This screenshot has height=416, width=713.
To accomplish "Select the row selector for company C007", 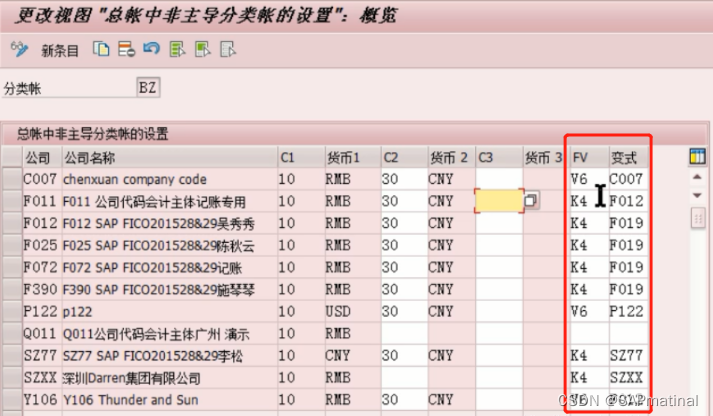I will (x=11, y=179).
